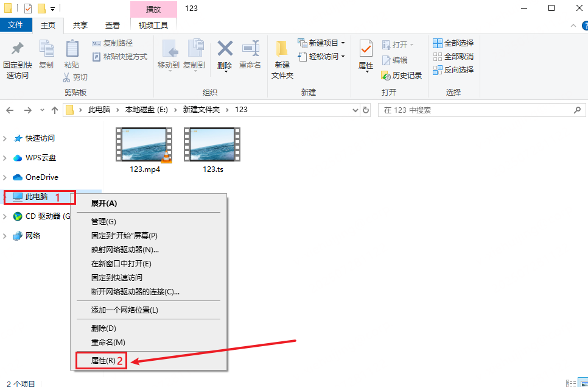Open the Easy Access (轻松访问) dropdown

[x=321, y=56]
